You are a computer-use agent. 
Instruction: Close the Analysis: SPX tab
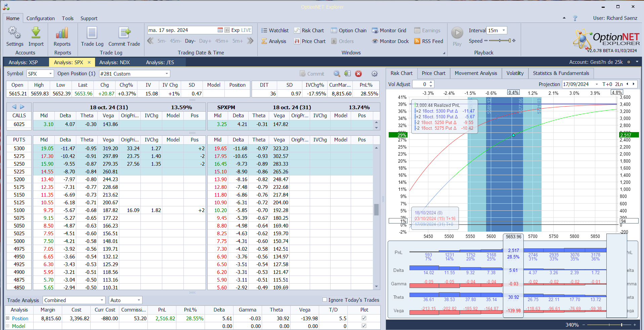pos(89,62)
